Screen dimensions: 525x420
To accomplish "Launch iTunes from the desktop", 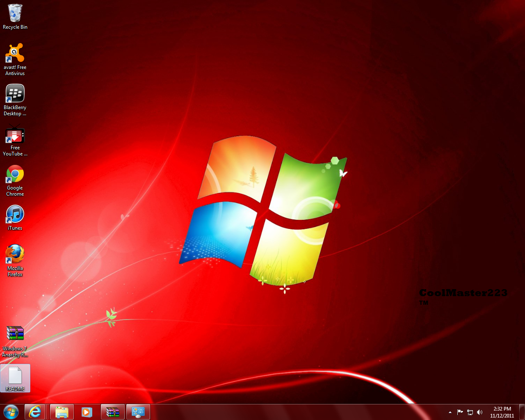I will (x=15, y=213).
